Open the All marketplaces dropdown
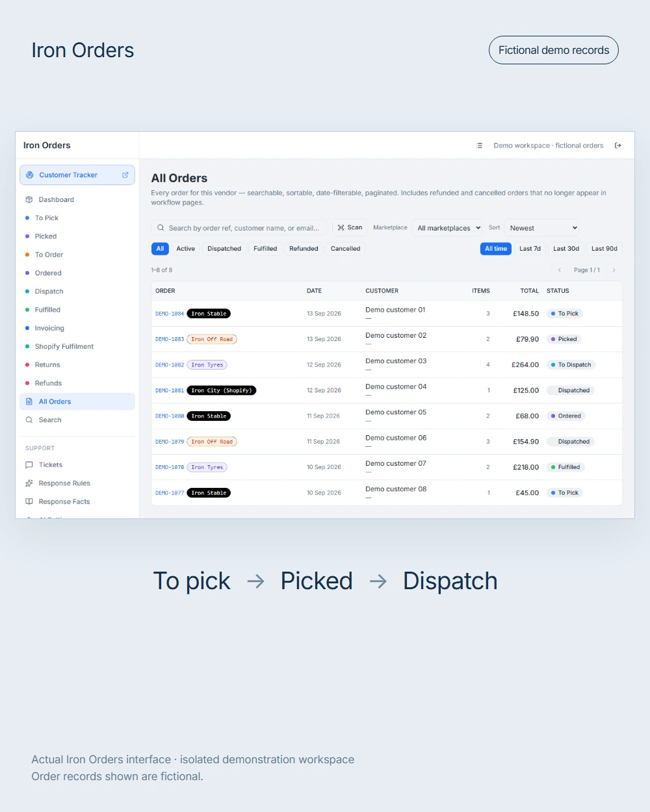 448,228
